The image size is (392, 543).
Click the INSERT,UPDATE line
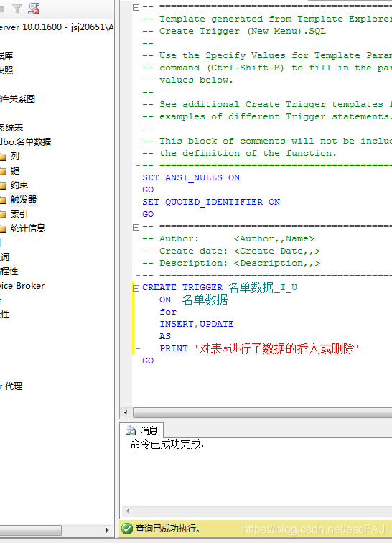coord(196,324)
